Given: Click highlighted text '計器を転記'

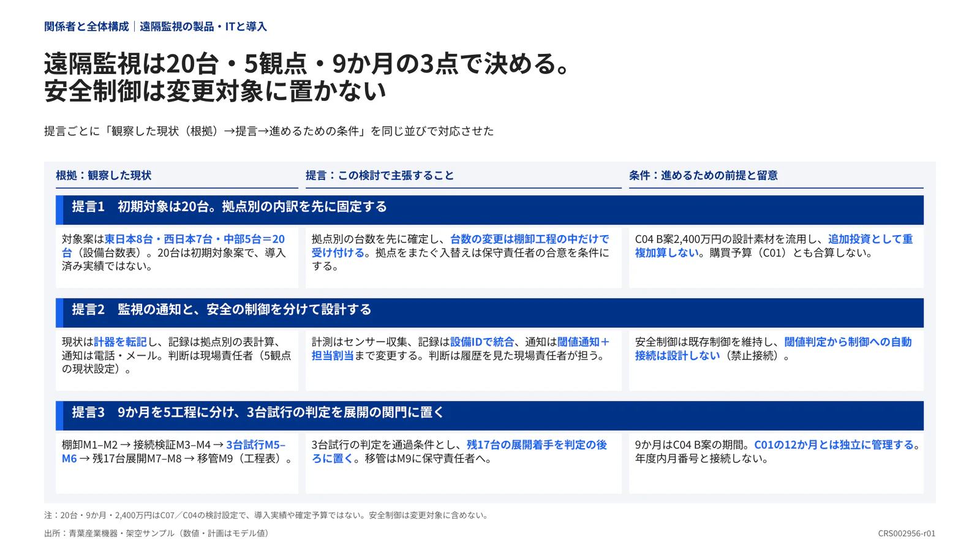Looking at the screenshot, I should (x=120, y=342).
